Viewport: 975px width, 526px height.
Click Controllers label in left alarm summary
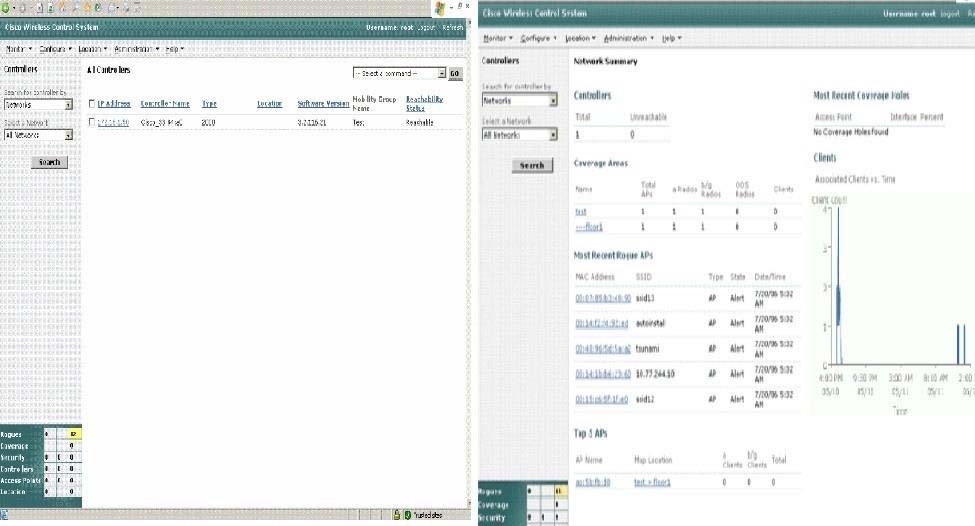[17, 469]
